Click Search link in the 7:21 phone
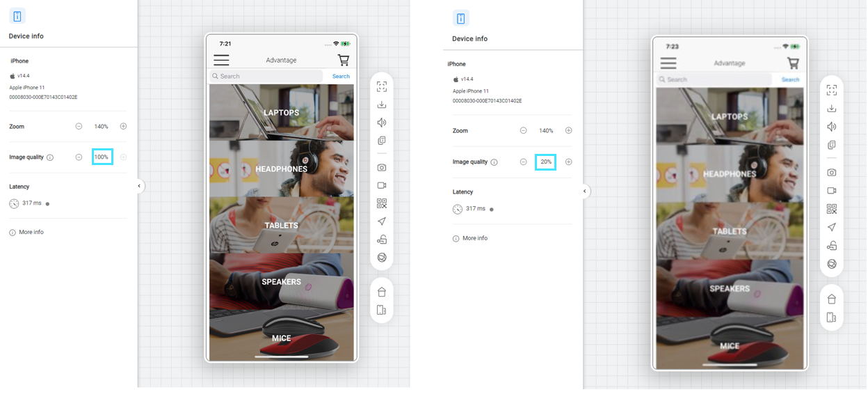The image size is (868, 415). click(341, 77)
